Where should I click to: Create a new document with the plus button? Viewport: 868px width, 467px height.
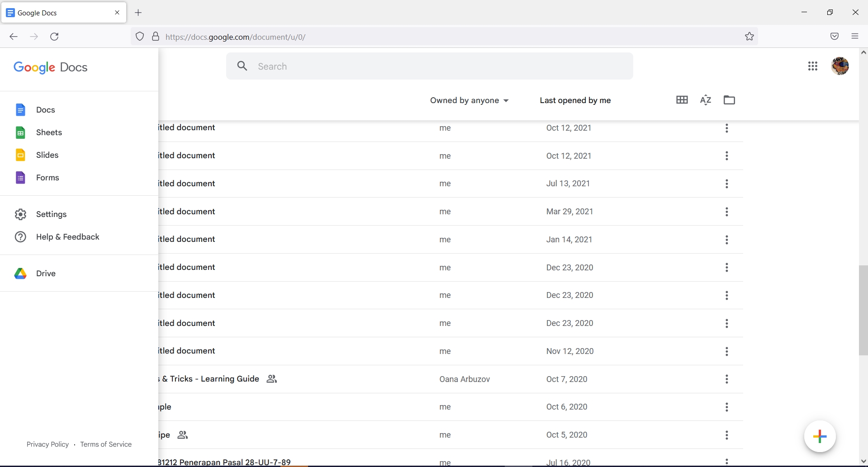coord(820,436)
